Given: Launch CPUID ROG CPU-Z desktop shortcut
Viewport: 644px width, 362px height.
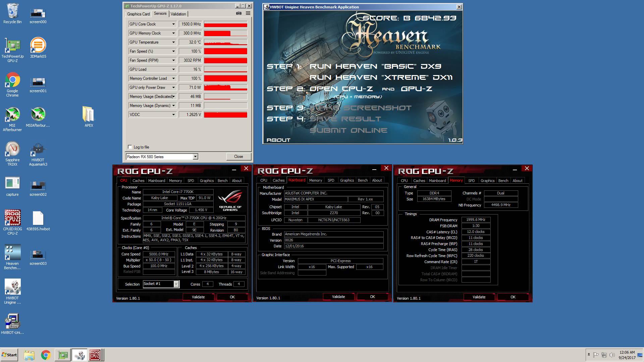Looking at the screenshot, I should point(12,223).
